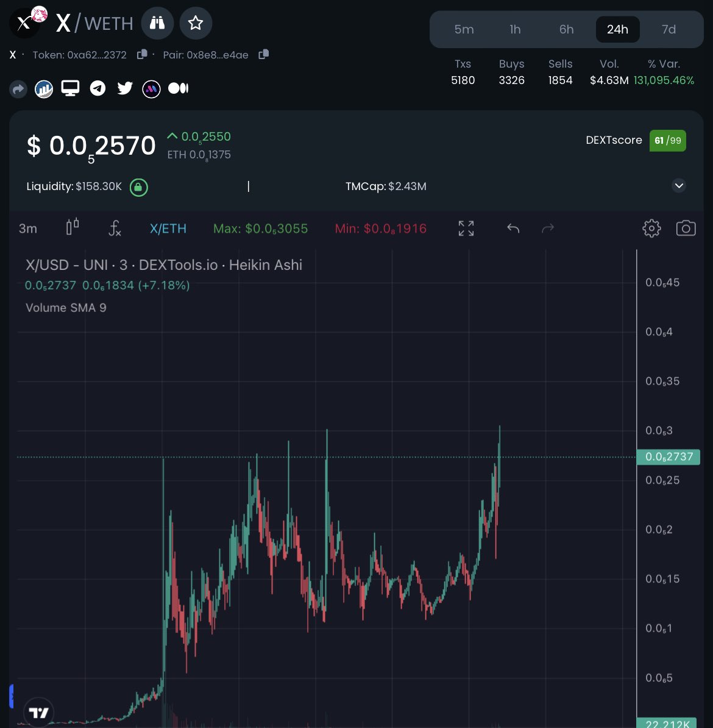The width and height of the screenshot is (713, 728).
Task: Visit project website monitor icon
Action: click(x=70, y=88)
